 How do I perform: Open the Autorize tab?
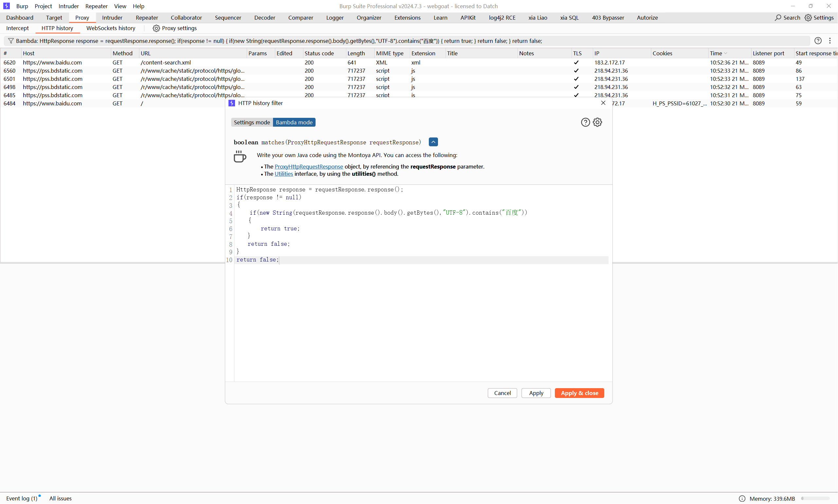point(647,18)
